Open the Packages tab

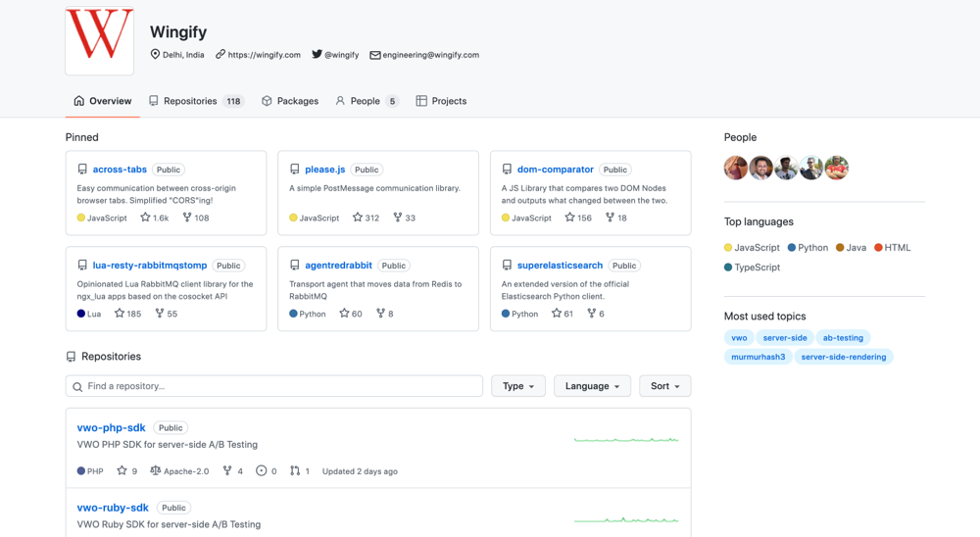click(x=290, y=101)
